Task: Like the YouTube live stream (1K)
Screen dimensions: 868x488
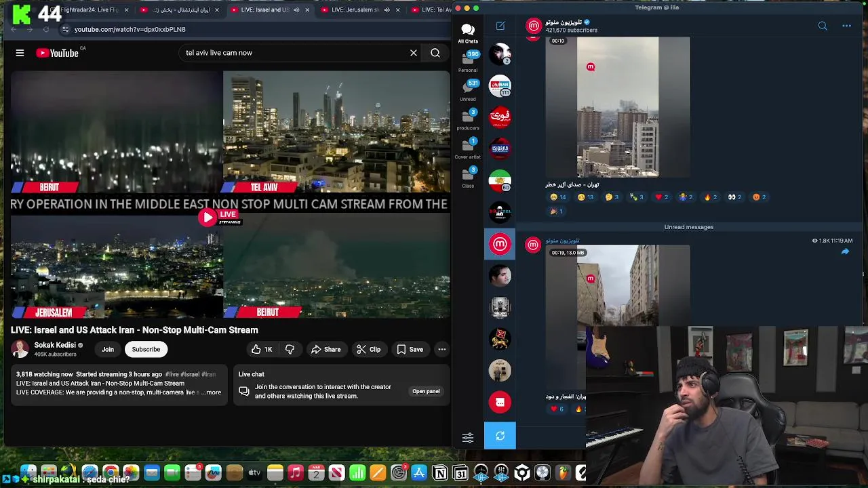Action: click(x=262, y=349)
